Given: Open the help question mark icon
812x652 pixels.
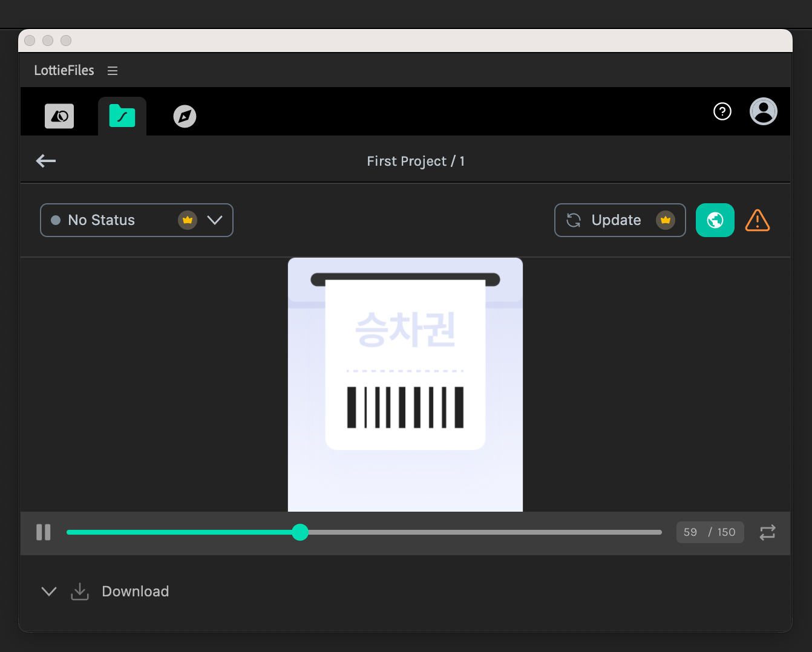Looking at the screenshot, I should coord(722,111).
